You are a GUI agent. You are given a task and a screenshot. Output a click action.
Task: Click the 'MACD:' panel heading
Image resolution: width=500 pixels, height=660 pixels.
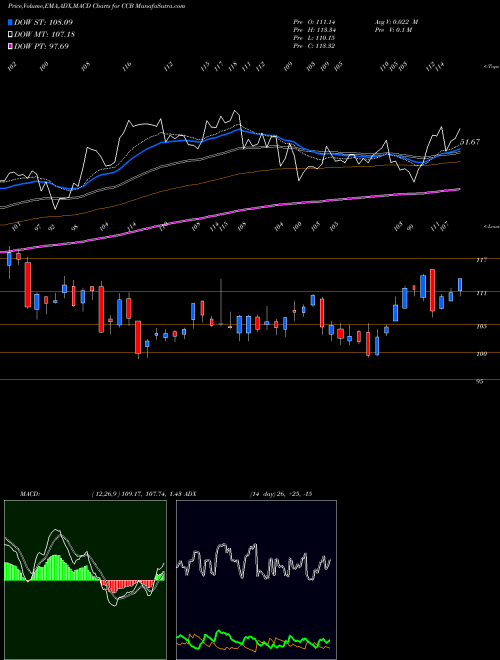[30, 494]
